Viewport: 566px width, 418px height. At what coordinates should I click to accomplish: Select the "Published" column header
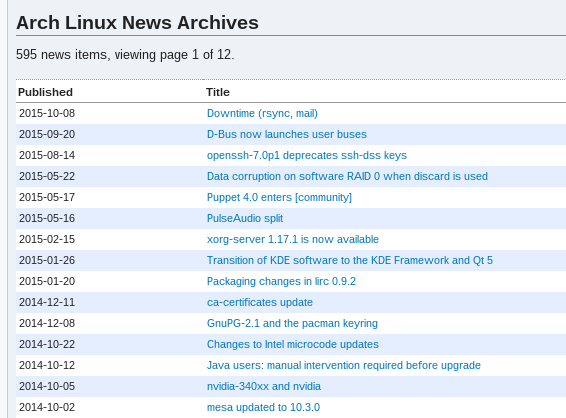pyautogui.click(x=45, y=92)
